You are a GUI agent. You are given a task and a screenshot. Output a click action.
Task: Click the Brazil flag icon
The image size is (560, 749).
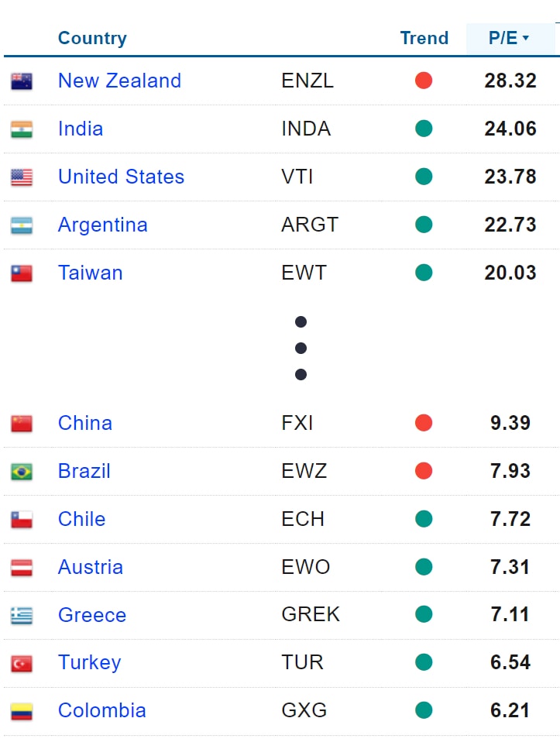point(22,472)
